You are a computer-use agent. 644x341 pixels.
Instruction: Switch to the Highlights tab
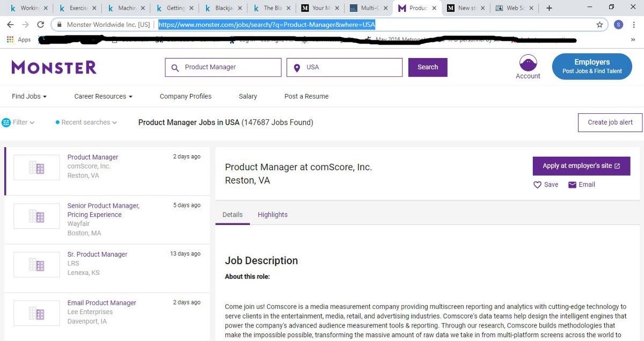(x=273, y=215)
